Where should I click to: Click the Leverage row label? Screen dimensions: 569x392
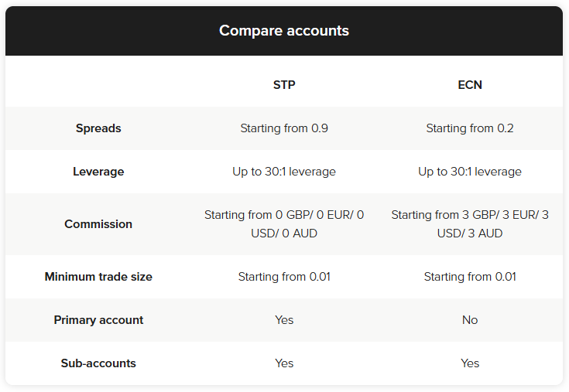pyautogui.click(x=98, y=172)
